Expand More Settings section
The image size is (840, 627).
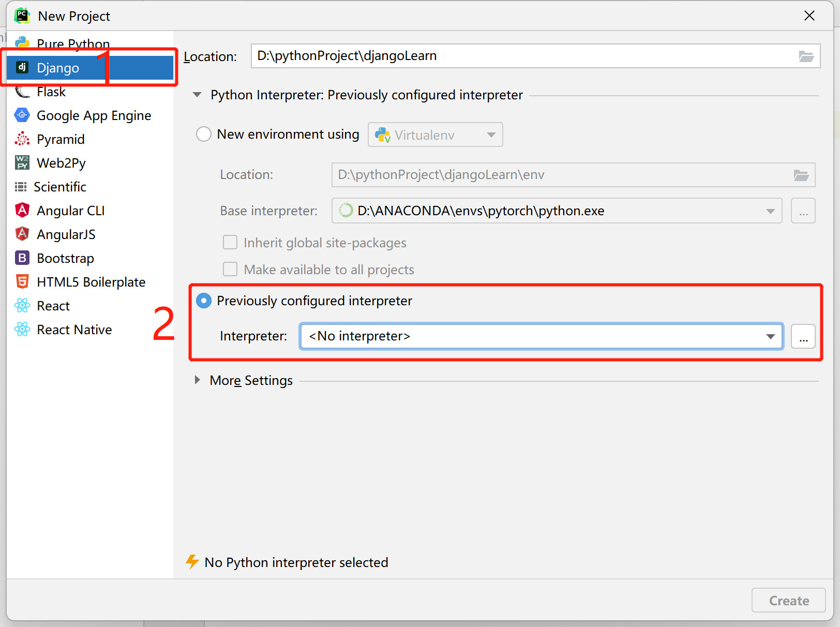[x=197, y=380]
